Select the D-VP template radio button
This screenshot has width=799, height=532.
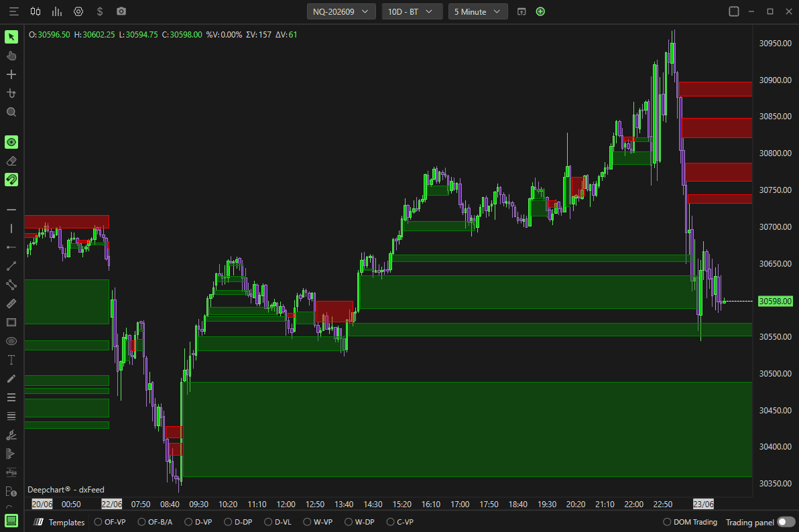click(x=188, y=522)
